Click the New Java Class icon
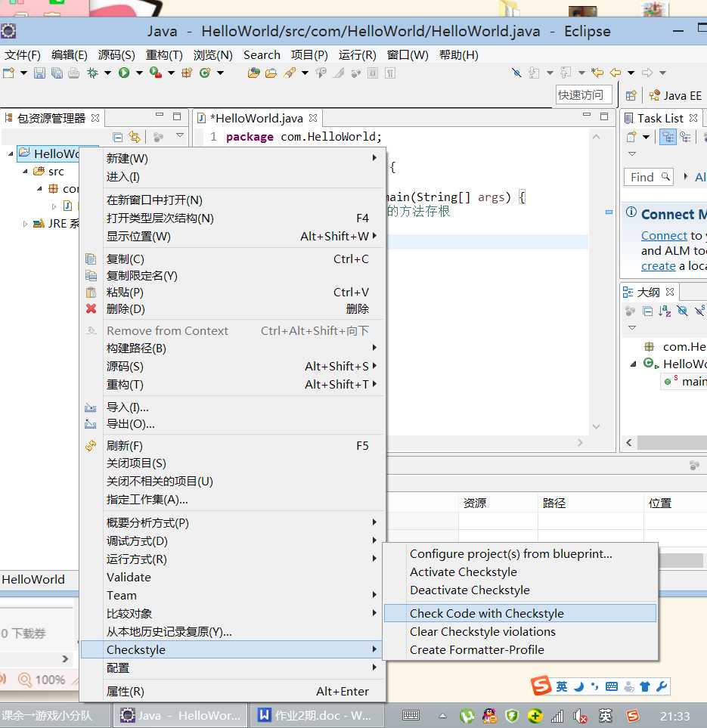 205,73
